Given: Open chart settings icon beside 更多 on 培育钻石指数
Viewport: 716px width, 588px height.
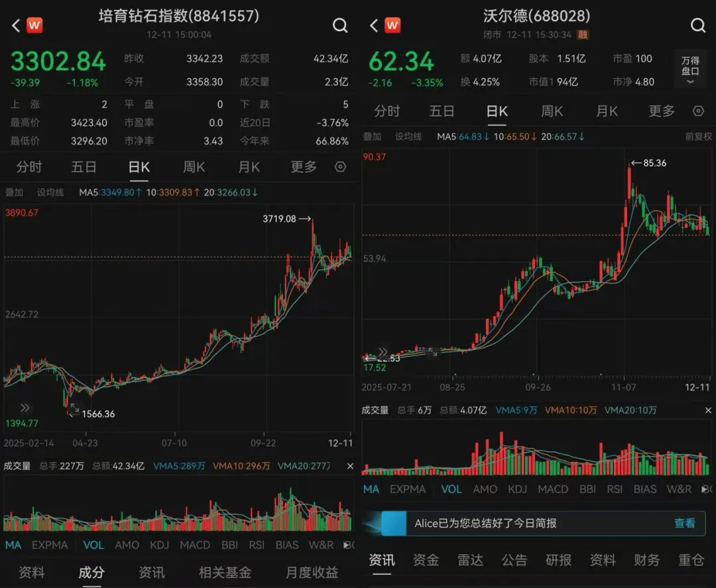Looking at the screenshot, I should [340, 167].
